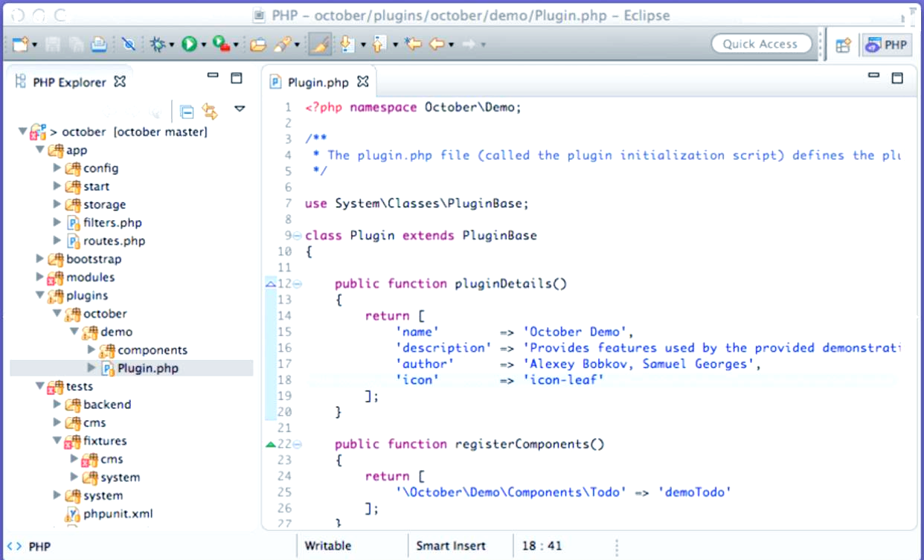
Task: Expand the bootstrap folder
Action: (x=40, y=259)
